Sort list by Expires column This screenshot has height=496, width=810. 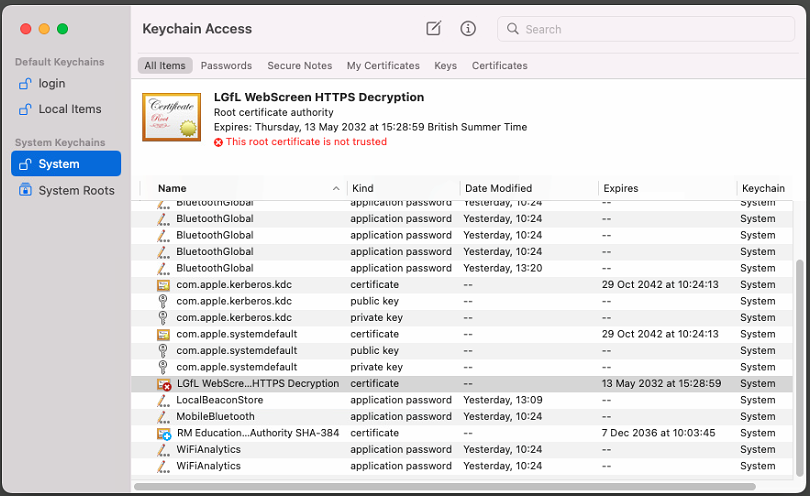pos(620,188)
